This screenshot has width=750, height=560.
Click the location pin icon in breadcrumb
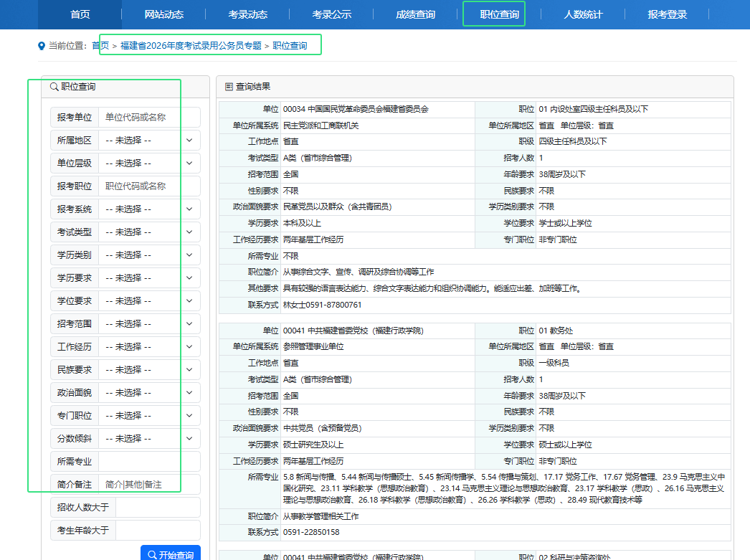pyautogui.click(x=41, y=46)
